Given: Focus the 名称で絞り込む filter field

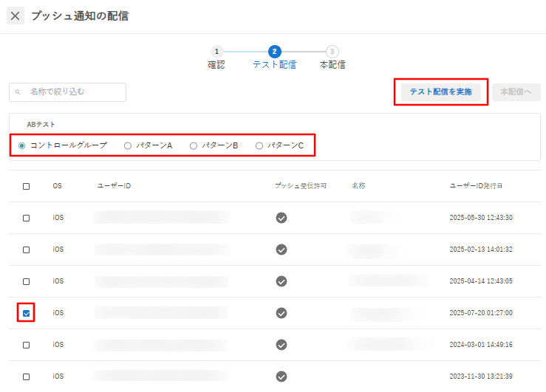Looking at the screenshot, I should (67, 92).
